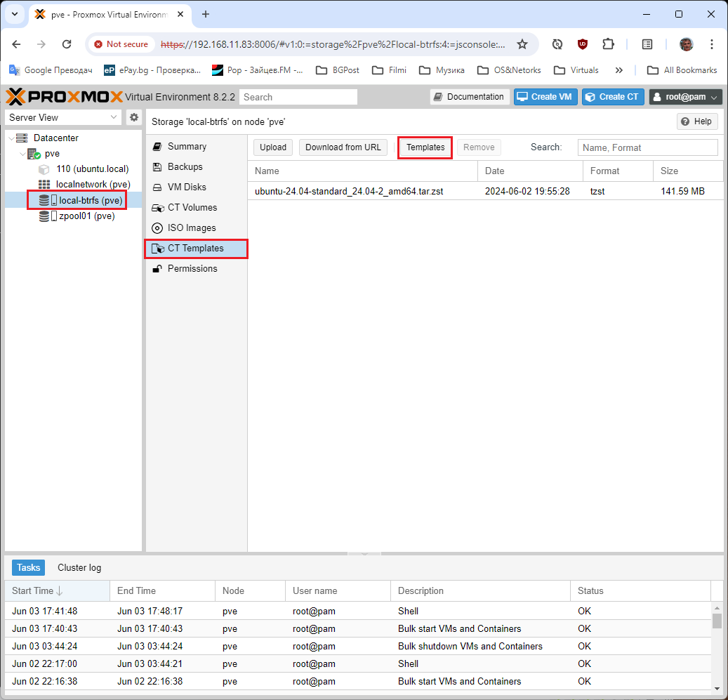
Task: Go back to previous page
Action: click(x=16, y=44)
